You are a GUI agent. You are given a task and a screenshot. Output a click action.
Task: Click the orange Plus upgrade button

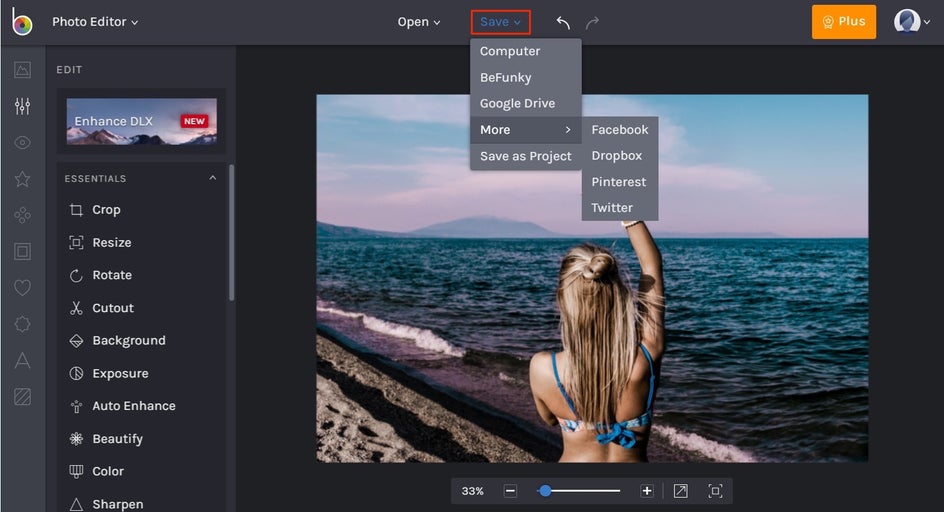click(x=843, y=22)
